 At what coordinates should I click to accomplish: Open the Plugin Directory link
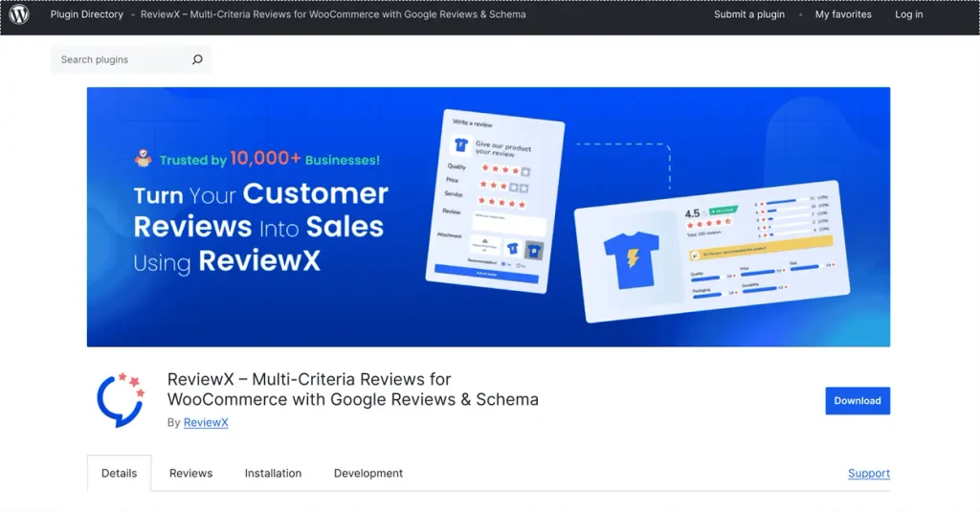(87, 14)
